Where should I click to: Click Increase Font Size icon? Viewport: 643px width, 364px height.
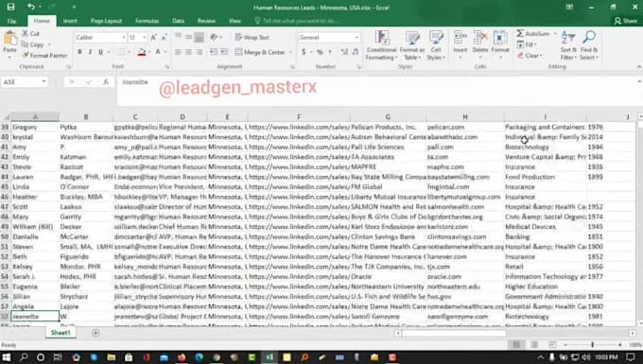153,37
